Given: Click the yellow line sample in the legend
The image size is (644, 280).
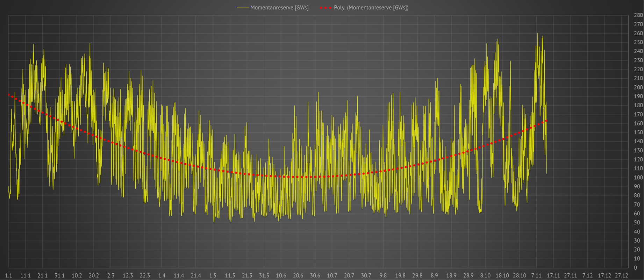Looking at the screenshot, I should coord(243,8).
